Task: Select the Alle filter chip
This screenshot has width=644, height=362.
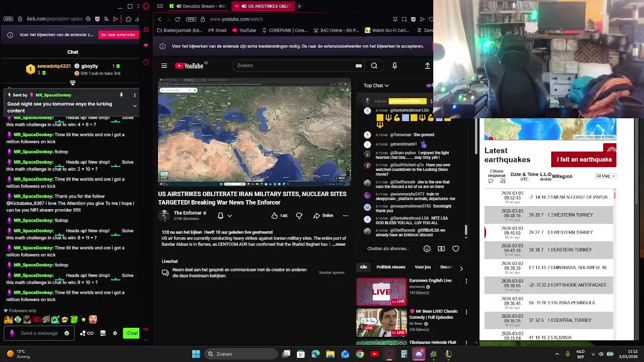Action: (x=363, y=267)
